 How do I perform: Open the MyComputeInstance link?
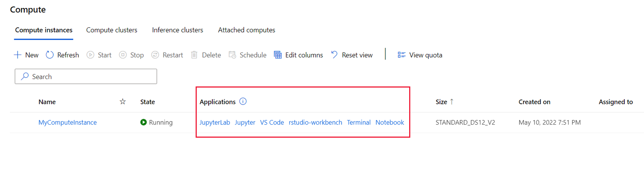point(68,122)
